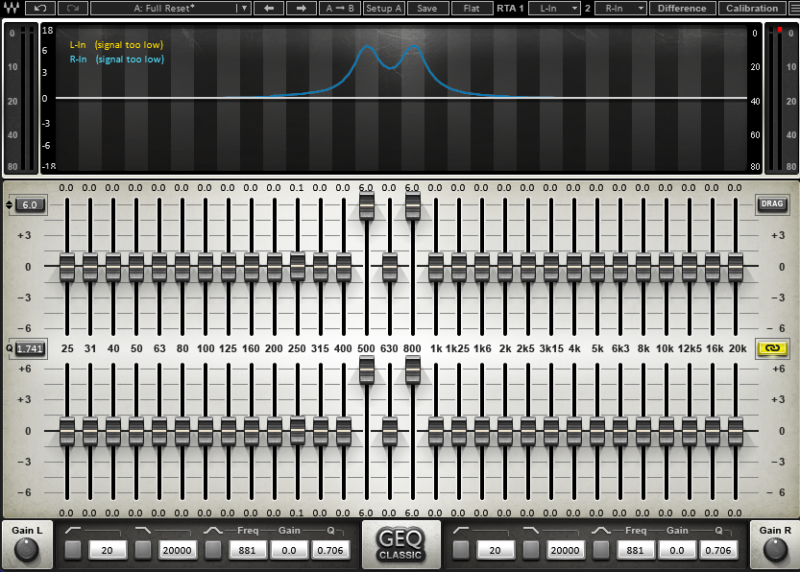The image size is (800, 572).
Task: Click the upper 500 Hz band fader
Action: [366, 206]
